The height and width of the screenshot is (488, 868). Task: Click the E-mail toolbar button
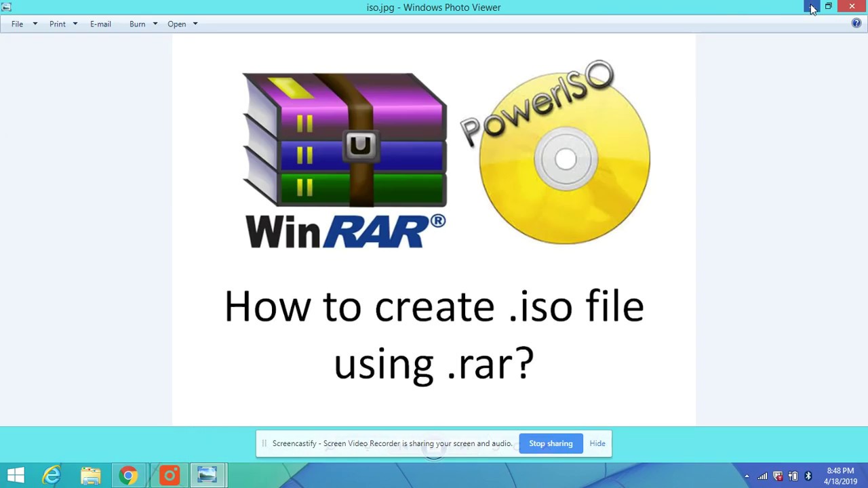100,24
